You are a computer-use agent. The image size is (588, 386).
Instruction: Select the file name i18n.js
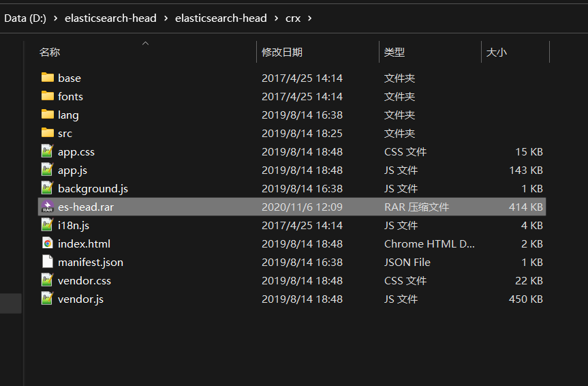pos(74,225)
